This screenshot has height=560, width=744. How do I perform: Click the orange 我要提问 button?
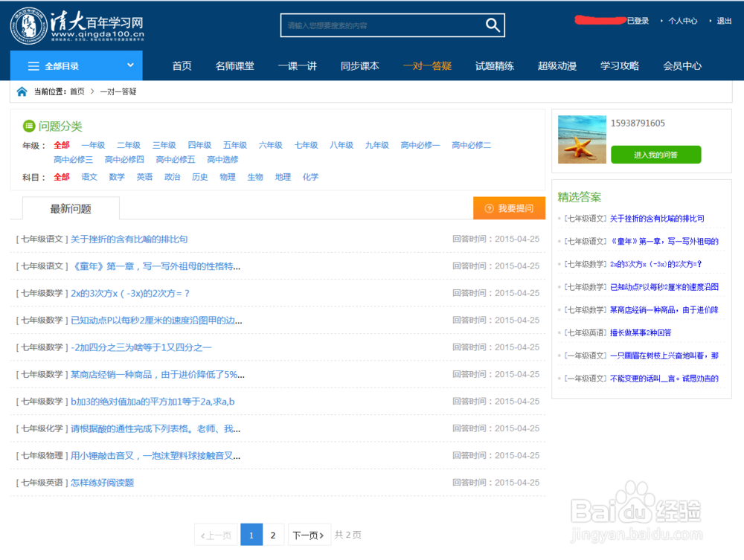point(509,208)
